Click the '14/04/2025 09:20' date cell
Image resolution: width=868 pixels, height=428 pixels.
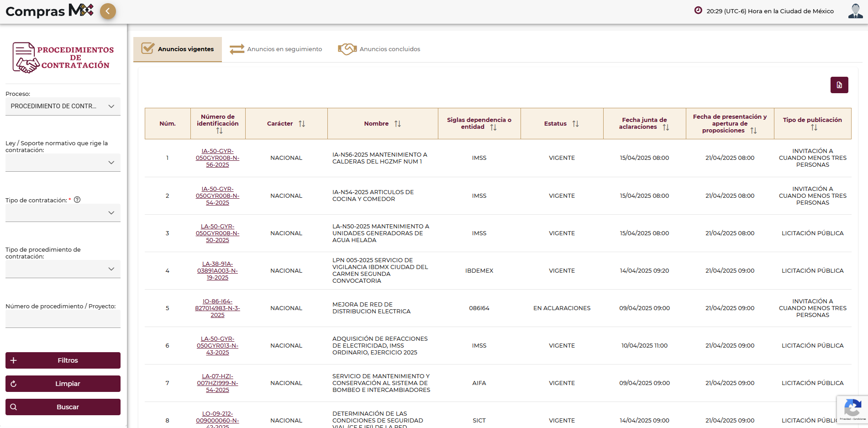[644, 271]
